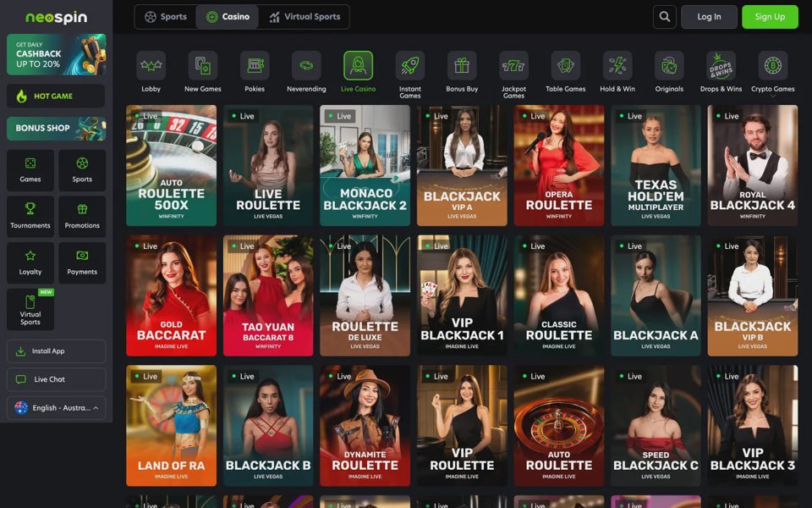Open the Games sidebar tile
812x508 pixels.
point(30,170)
